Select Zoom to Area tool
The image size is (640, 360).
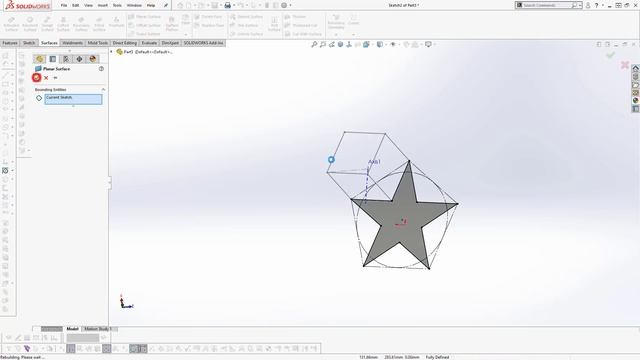pyautogui.click(x=322, y=44)
